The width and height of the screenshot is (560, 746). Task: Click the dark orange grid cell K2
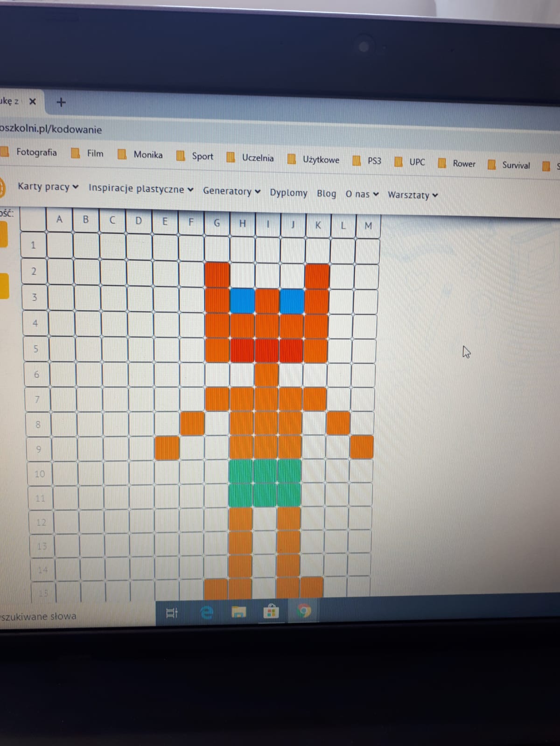pyautogui.click(x=317, y=276)
